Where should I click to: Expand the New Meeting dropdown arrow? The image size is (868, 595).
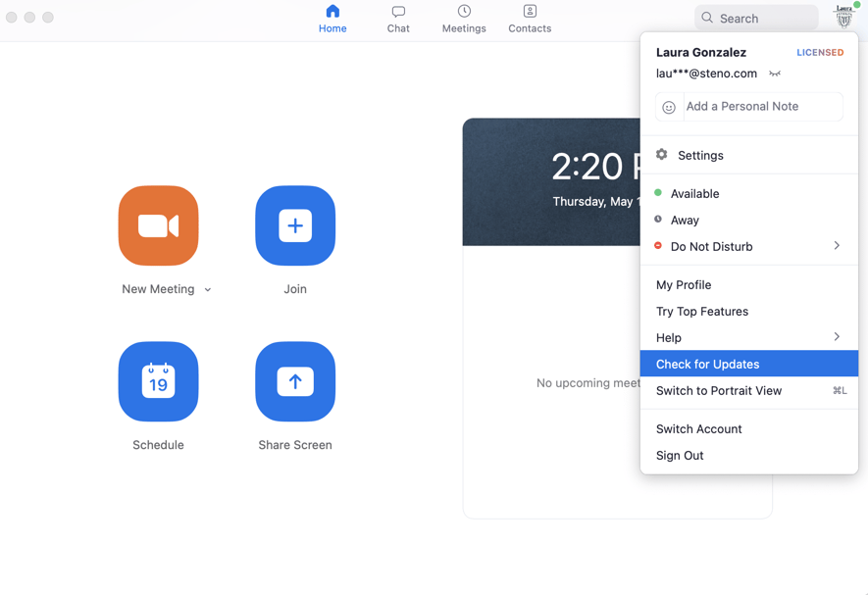[x=207, y=289]
